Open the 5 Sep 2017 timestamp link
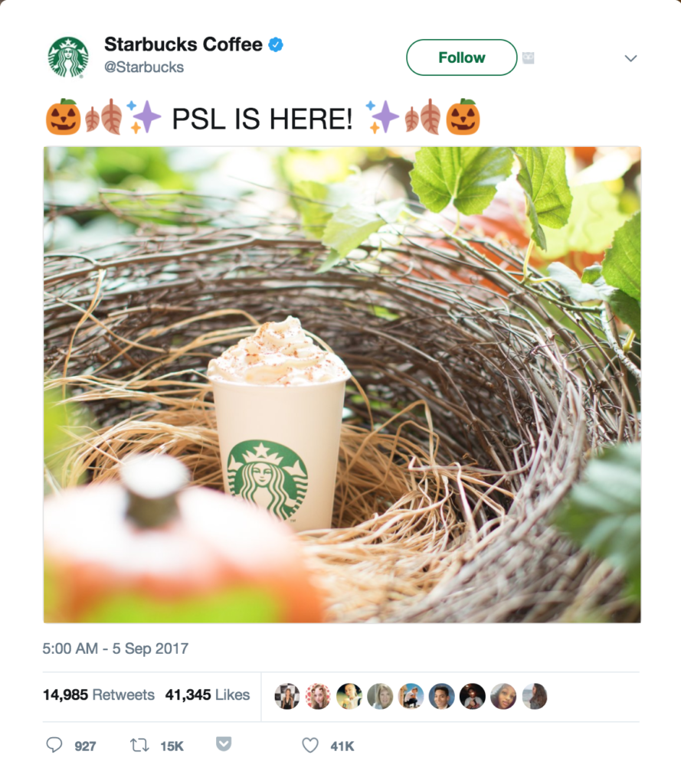The width and height of the screenshot is (681, 784). 115,648
